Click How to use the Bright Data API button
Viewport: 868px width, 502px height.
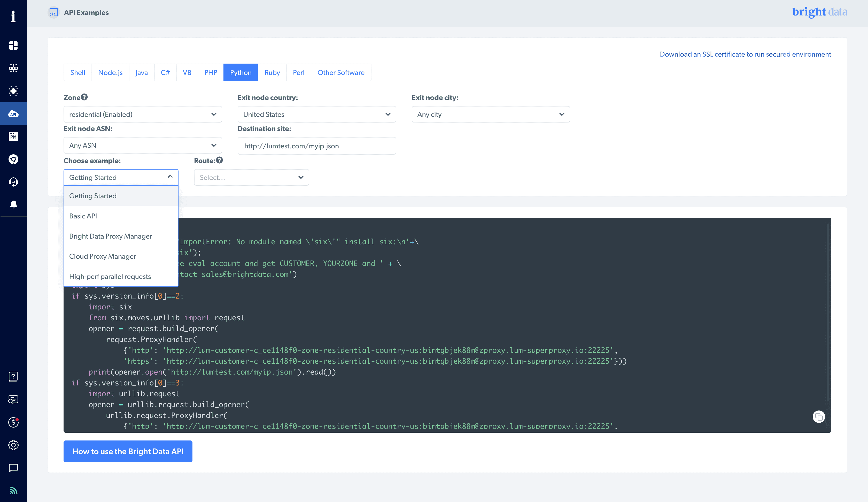(x=128, y=451)
